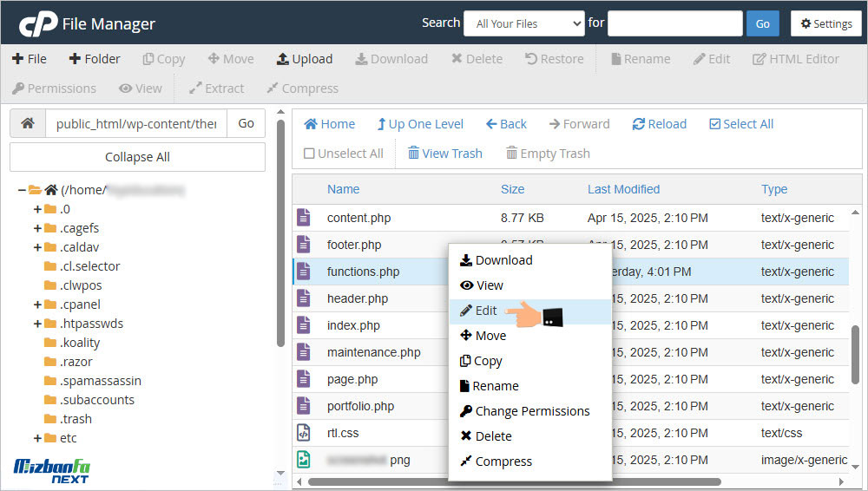
Task: Click the search text input field
Action: (x=674, y=23)
